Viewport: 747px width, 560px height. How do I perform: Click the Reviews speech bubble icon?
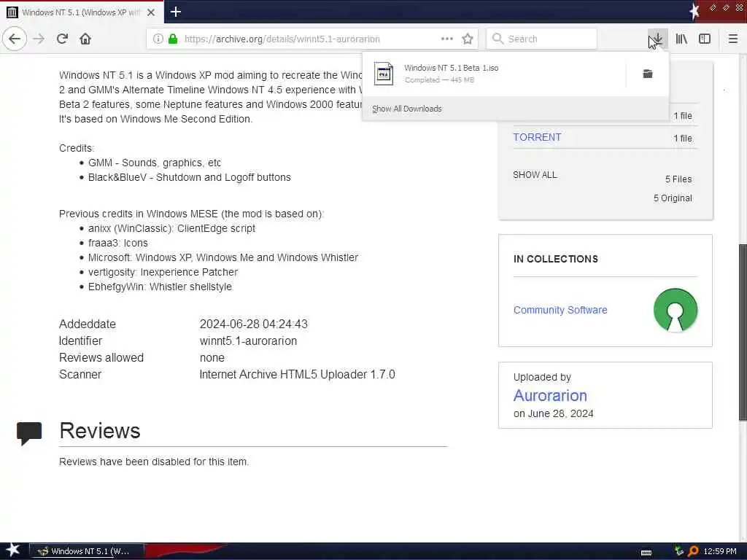pyautogui.click(x=29, y=433)
